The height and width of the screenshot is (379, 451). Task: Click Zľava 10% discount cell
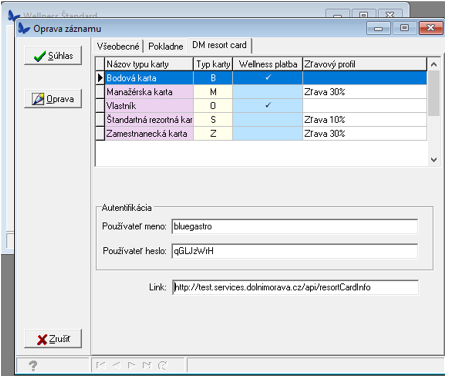364,120
